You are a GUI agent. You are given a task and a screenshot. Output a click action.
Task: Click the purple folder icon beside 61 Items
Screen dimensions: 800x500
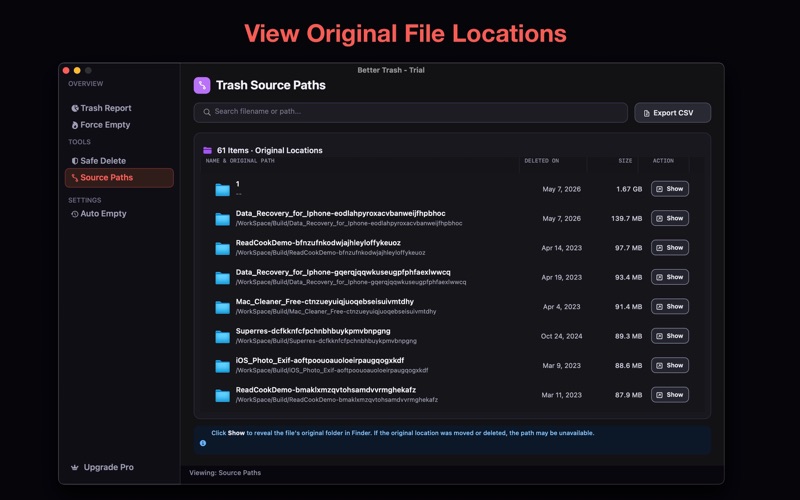(x=207, y=151)
